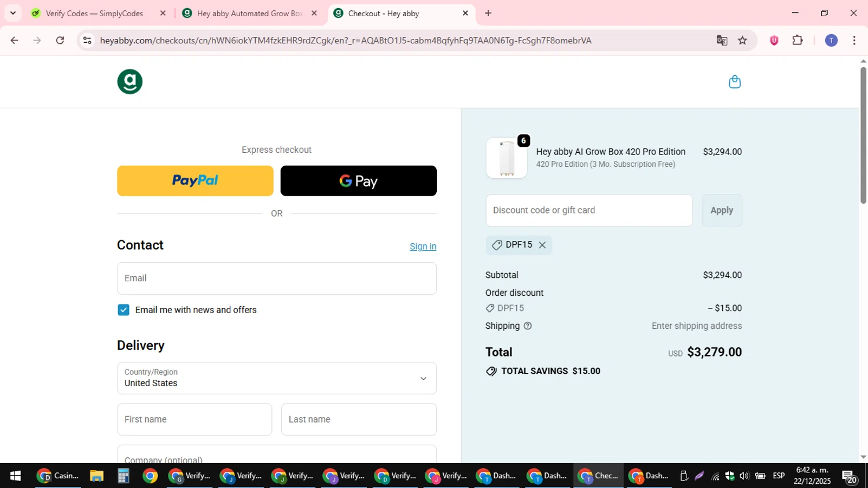This screenshot has width=868, height=488.
Task: Bookmark this page with the star icon
Action: [742, 41]
